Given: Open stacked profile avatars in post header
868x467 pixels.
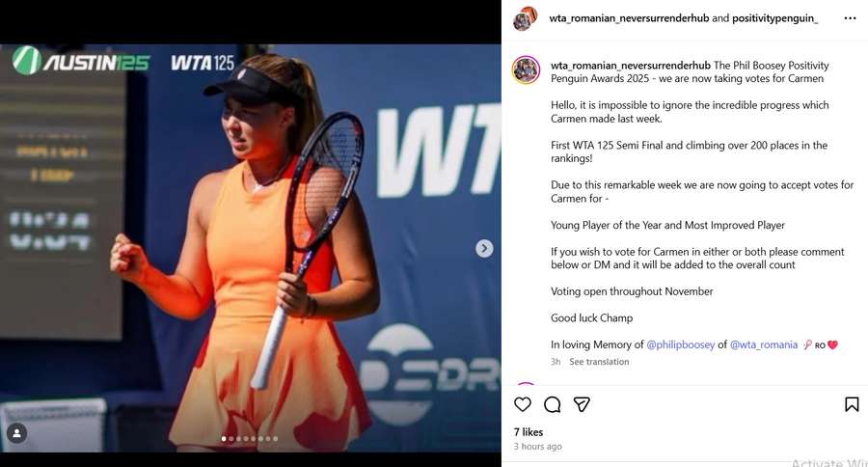Looking at the screenshot, I should pos(526,18).
